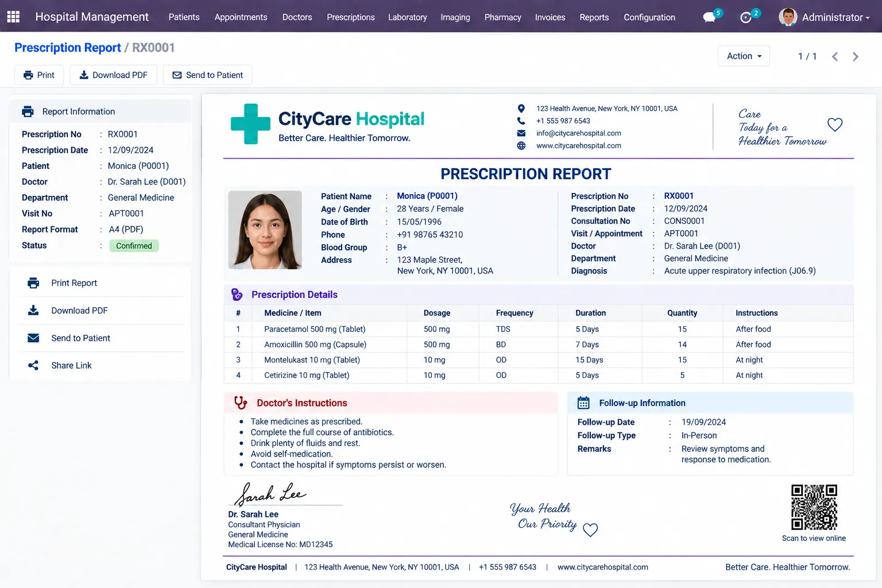Go to the next record arrow

[x=856, y=56]
